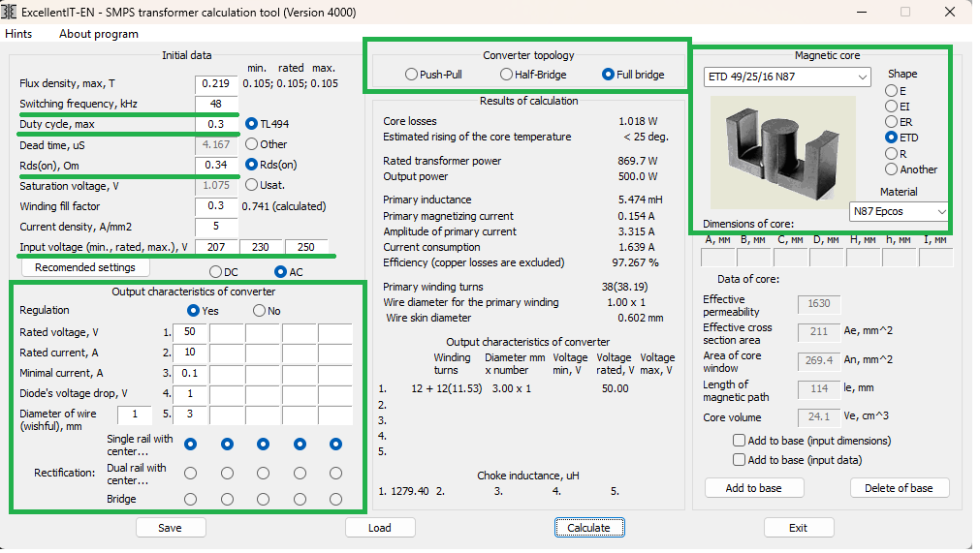The width and height of the screenshot is (980, 553).
Task: Edit the Winding fill factor field
Action: [x=216, y=206]
